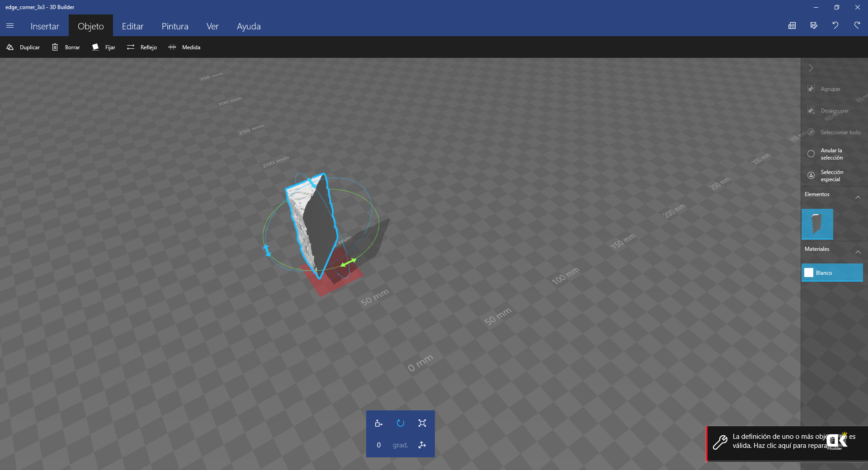Click the 3D print icon in title bar
The width and height of the screenshot is (868, 470).
pyautogui.click(x=792, y=26)
